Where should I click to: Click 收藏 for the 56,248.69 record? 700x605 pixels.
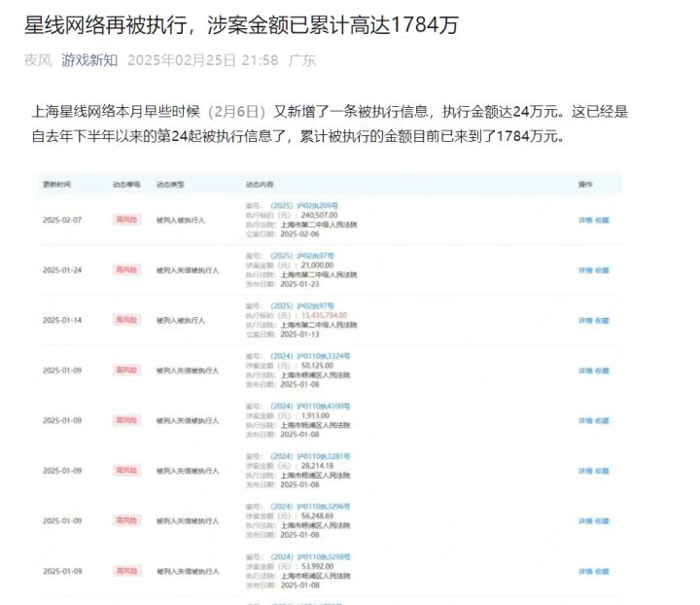tap(602, 521)
